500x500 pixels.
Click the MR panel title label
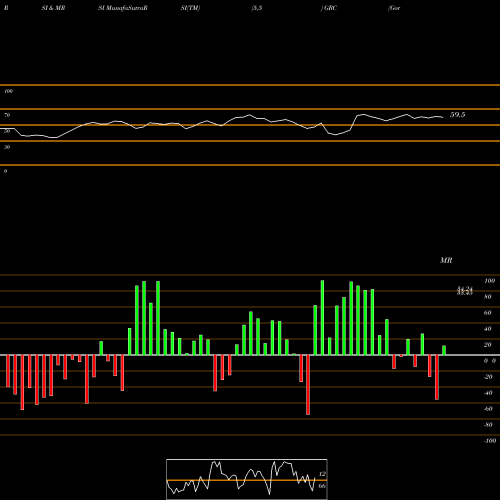(x=446, y=260)
